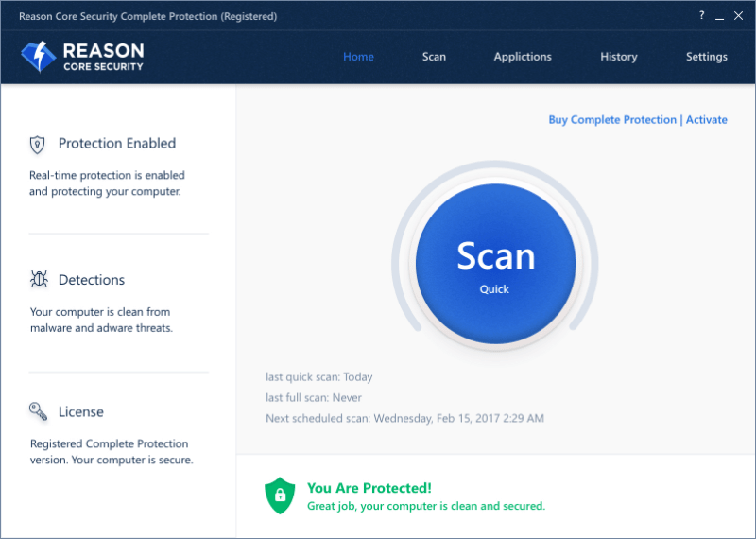Open the Settings tab
Image resolution: width=756 pixels, height=539 pixels.
pos(706,57)
